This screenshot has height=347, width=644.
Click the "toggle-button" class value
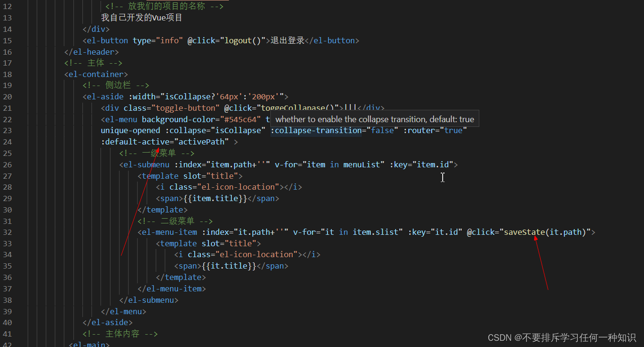(x=185, y=108)
